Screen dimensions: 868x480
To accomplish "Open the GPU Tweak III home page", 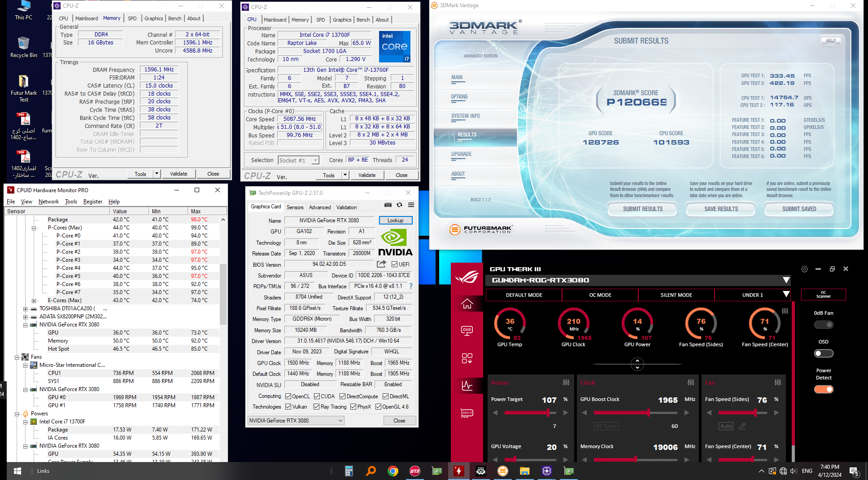I will (x=467, y=304).
